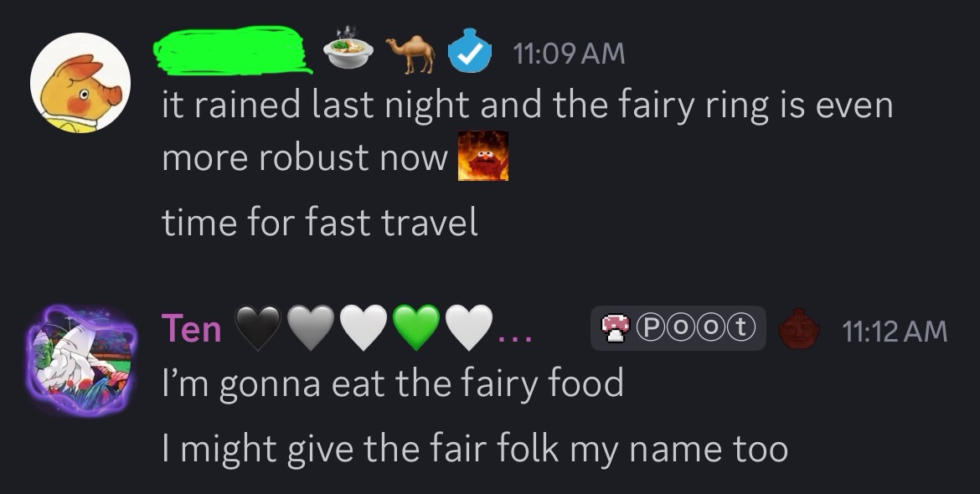This screenshot has width=980, height=494.
Task: Click the steaming soup bowl role icon
Action: 348,50
